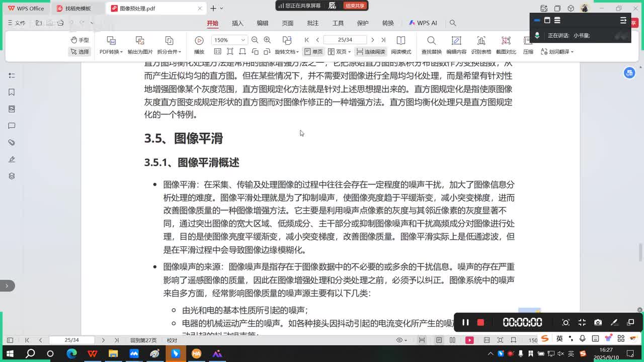Jump to last page in toolbar
This screenshot has height=362, width=644.
(x=383, y=40)
